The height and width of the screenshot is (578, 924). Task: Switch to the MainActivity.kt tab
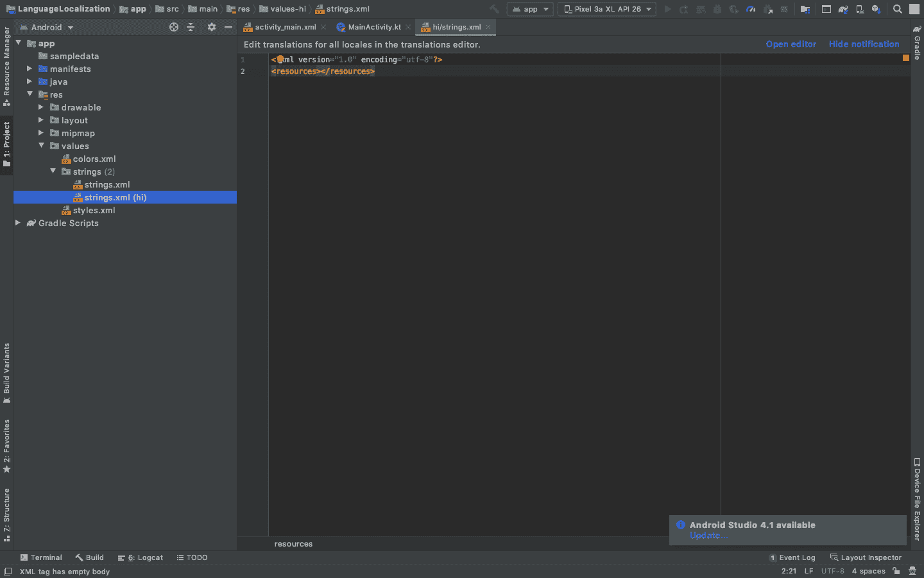373,27
